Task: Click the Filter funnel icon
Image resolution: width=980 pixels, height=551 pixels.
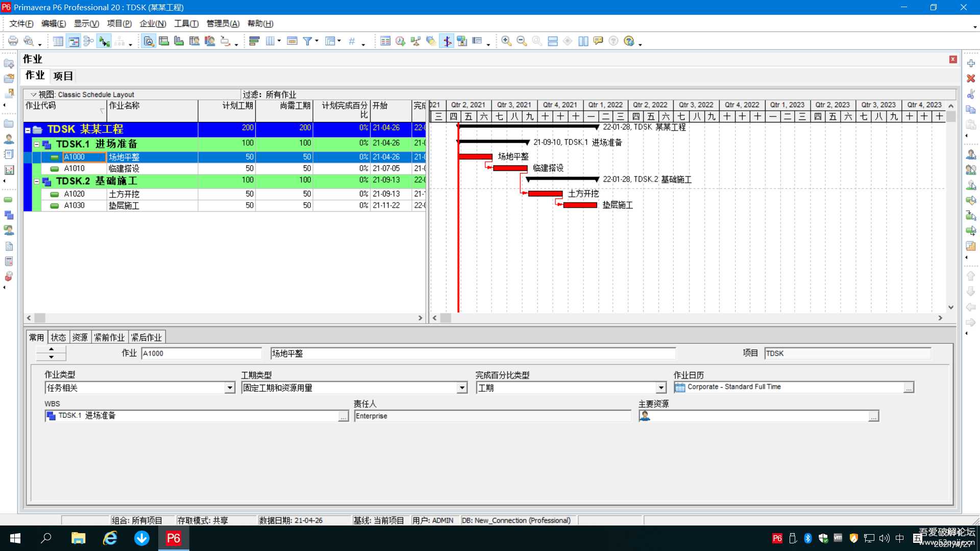Action: (307, 41)
